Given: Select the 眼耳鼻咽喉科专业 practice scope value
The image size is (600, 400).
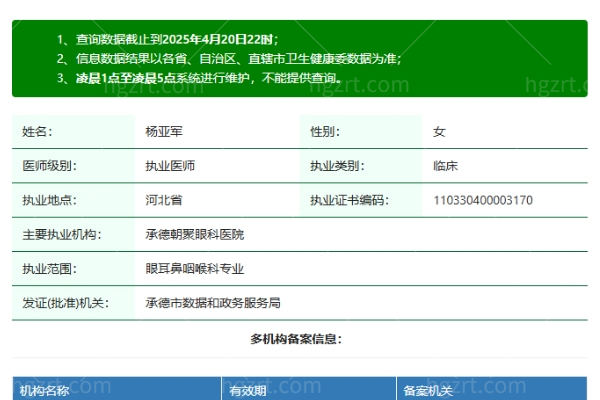Looking at the screenshot, I should point(194,268).
